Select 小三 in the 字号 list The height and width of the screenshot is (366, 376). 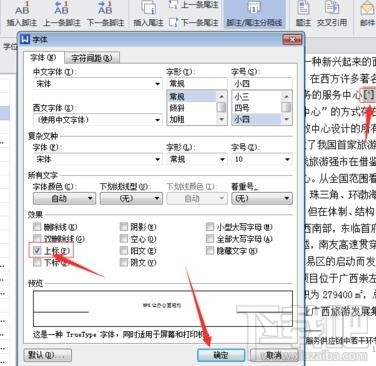[x=257, y=97]
